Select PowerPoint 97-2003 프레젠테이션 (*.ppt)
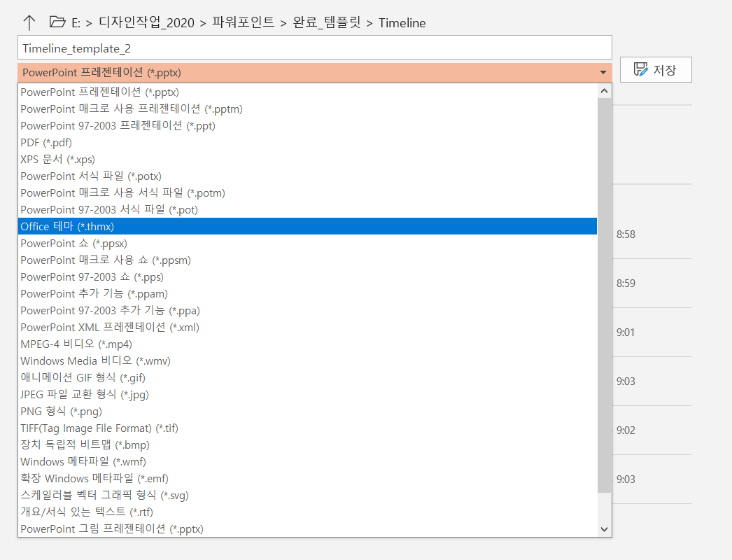The width and height of the screenshot is (732, 560). click(307, 125)
